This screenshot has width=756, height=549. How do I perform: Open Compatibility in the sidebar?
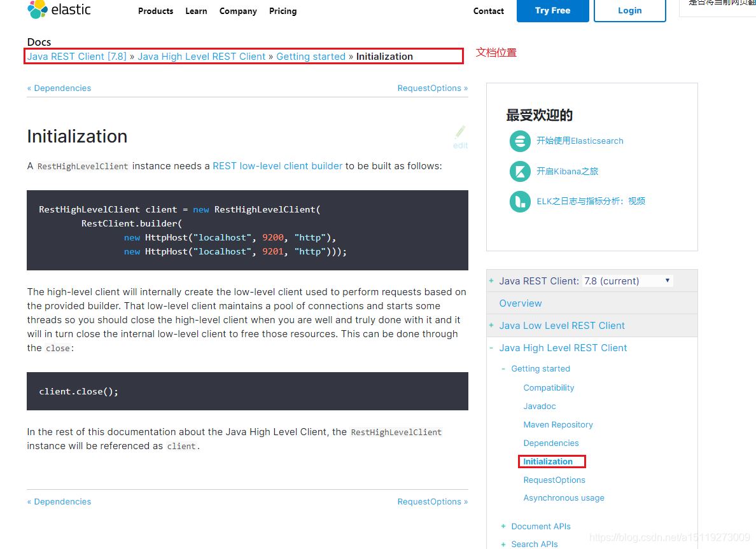549,387
